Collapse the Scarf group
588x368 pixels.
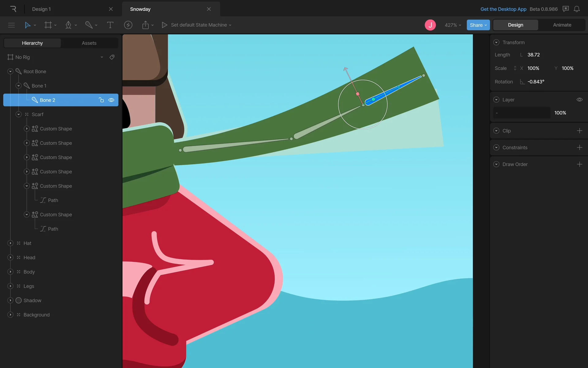[x=19, y=114]
